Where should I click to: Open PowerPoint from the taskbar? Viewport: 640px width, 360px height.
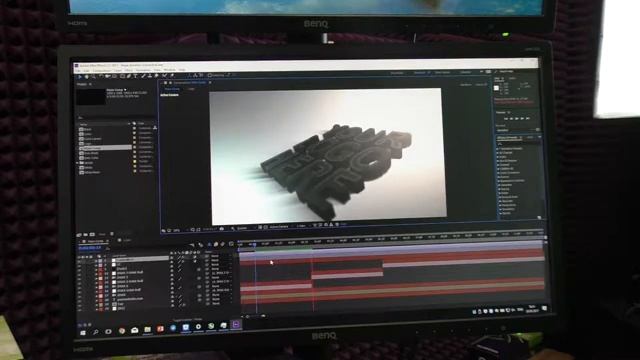pos(160,329)
